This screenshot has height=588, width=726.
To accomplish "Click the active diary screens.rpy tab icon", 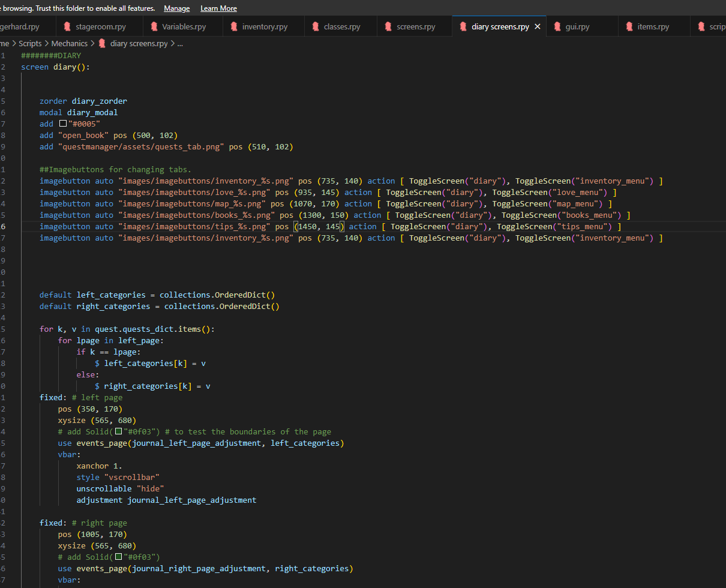I will tap(463, 27).
